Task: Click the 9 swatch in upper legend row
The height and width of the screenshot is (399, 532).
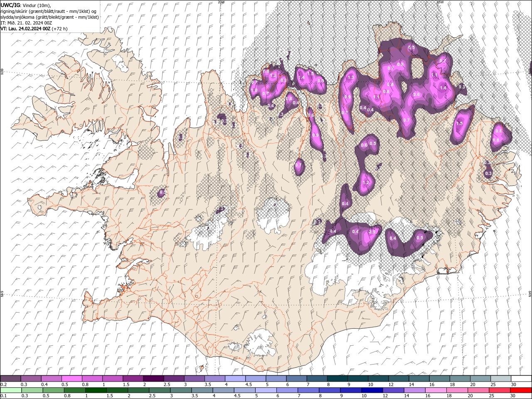Action: click(x=357, y=379)
